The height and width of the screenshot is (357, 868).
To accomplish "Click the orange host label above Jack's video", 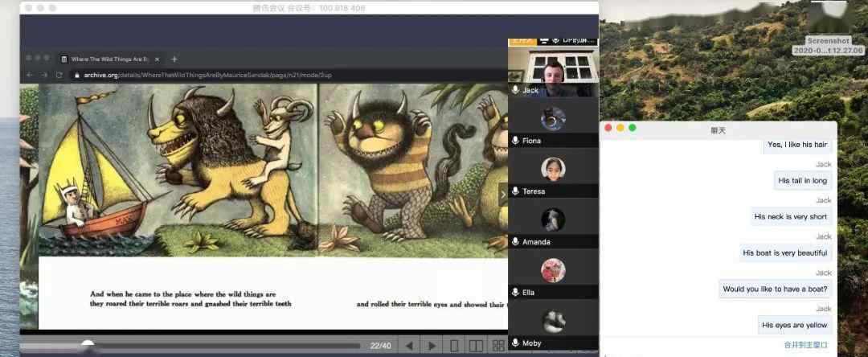I will tap(522, 40).
